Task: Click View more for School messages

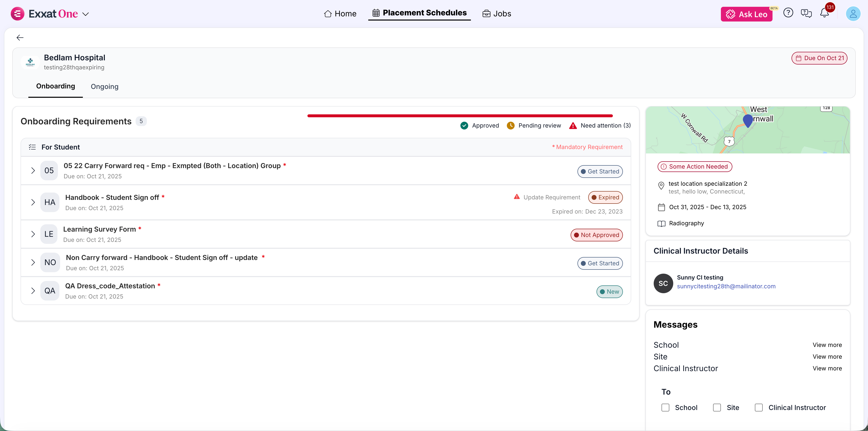Action: (x=827, y=345)
